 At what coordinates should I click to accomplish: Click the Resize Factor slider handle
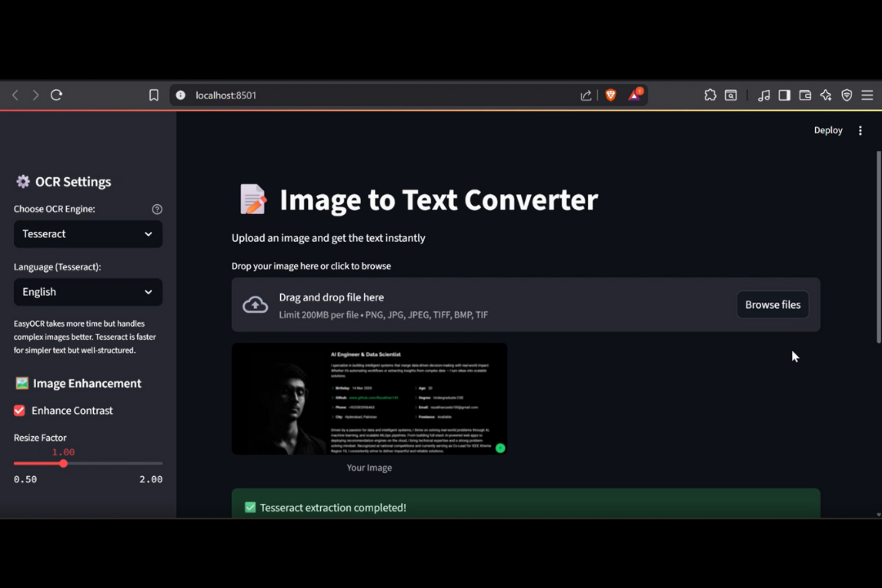64,464
